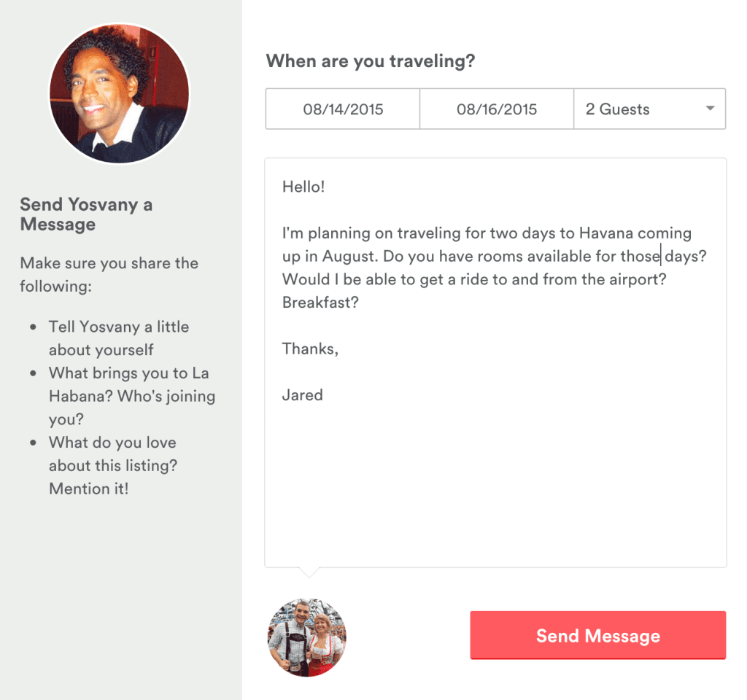Click "Tell Yosvany a little about yourself" tip
The width and height of the screenshot is (747, 700).
(x=119, y=338)
